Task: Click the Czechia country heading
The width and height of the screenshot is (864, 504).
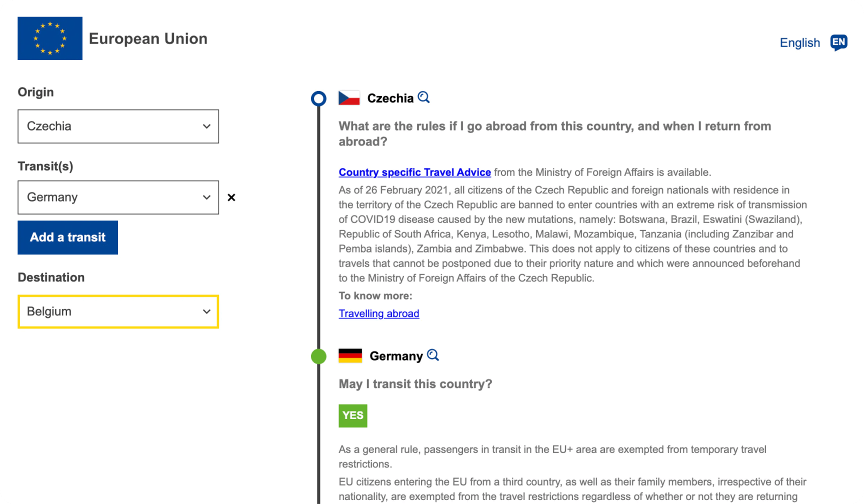Action: 390,98
